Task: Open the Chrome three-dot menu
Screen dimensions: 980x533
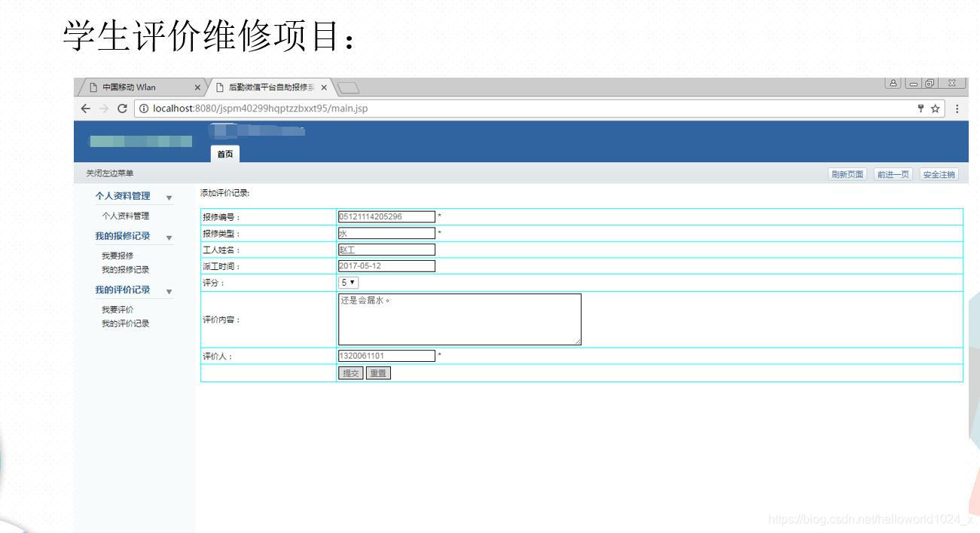Action: [x=957, y=109]
